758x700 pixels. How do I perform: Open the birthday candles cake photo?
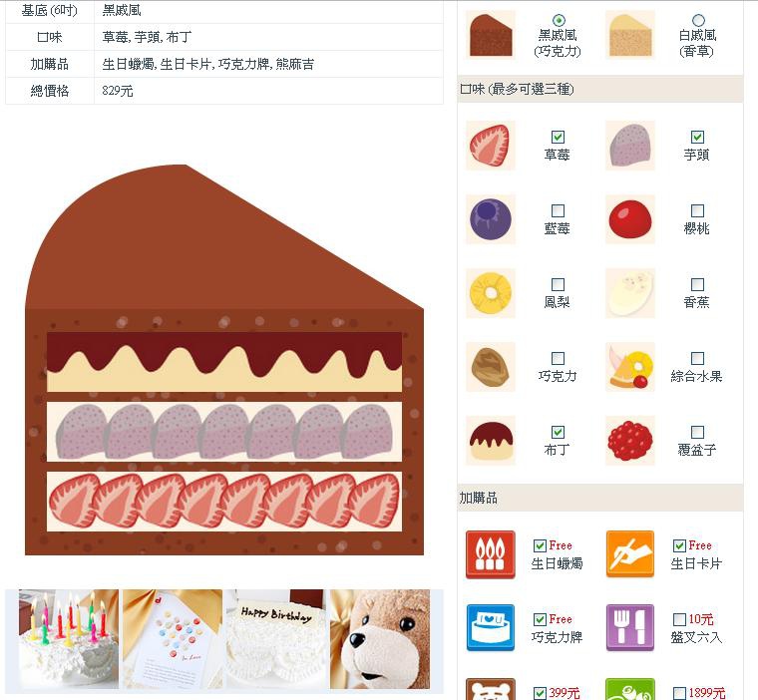(x=69, y=639)
